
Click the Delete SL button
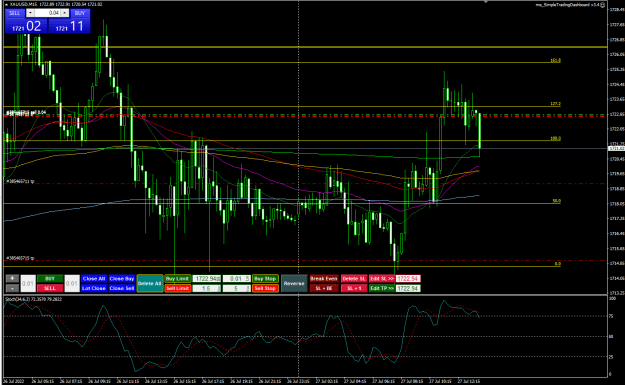pyautogui.click(x=354, y=279)
